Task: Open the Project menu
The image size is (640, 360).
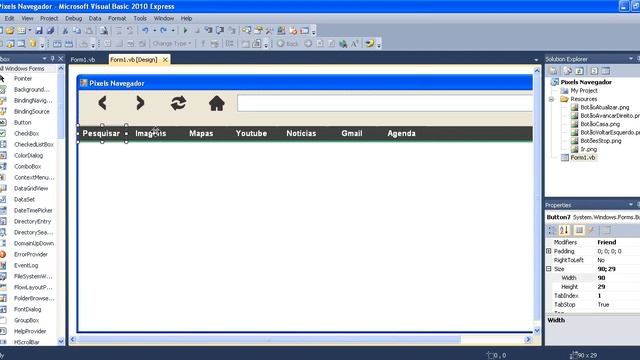Action: click(49, 18)
